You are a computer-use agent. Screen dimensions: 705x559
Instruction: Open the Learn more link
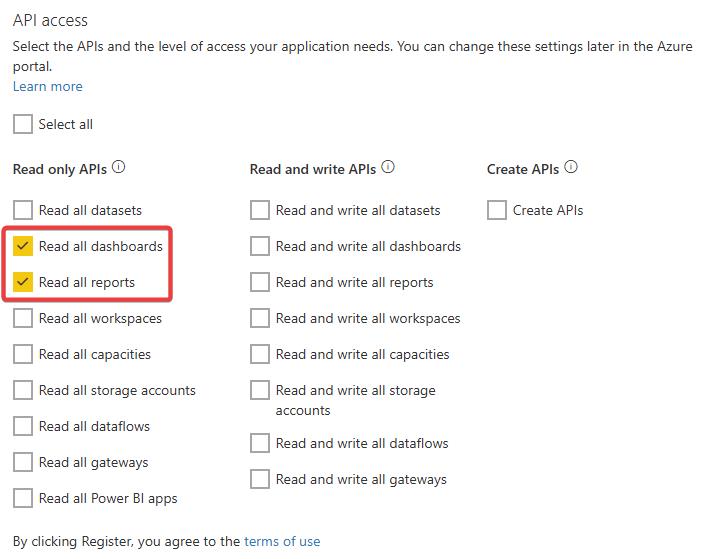point(48,86)
